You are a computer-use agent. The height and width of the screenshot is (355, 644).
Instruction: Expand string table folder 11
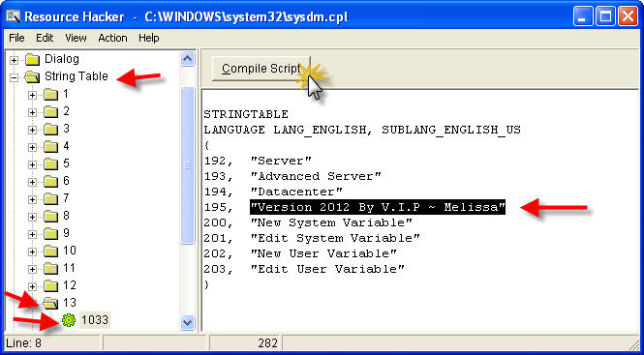coord(32,269)
